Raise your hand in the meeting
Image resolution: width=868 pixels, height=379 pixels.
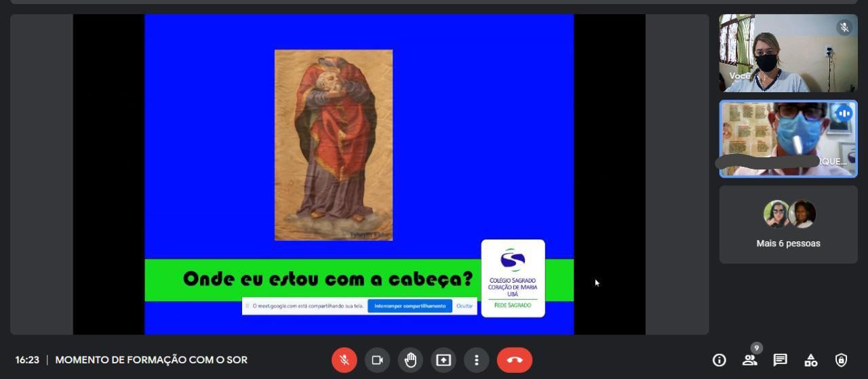(410, 360)
